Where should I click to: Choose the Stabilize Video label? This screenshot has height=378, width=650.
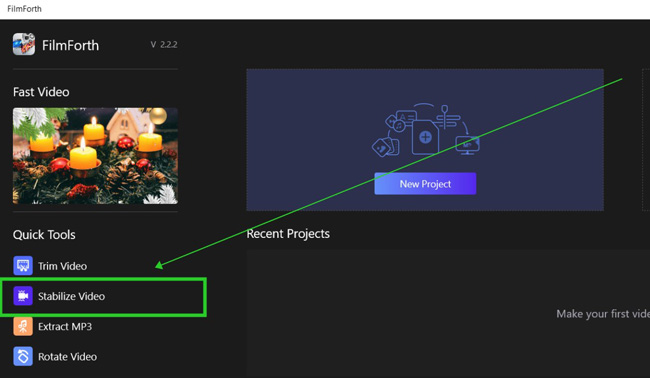point(71,296)
